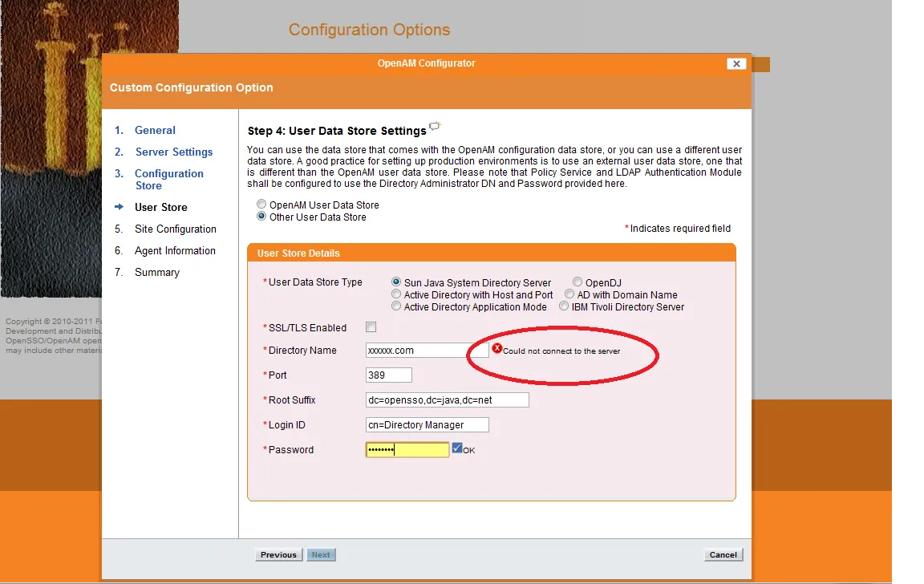The image size is (924, 584).
Task: Click the Cancel button
Action: pos(723,554)
